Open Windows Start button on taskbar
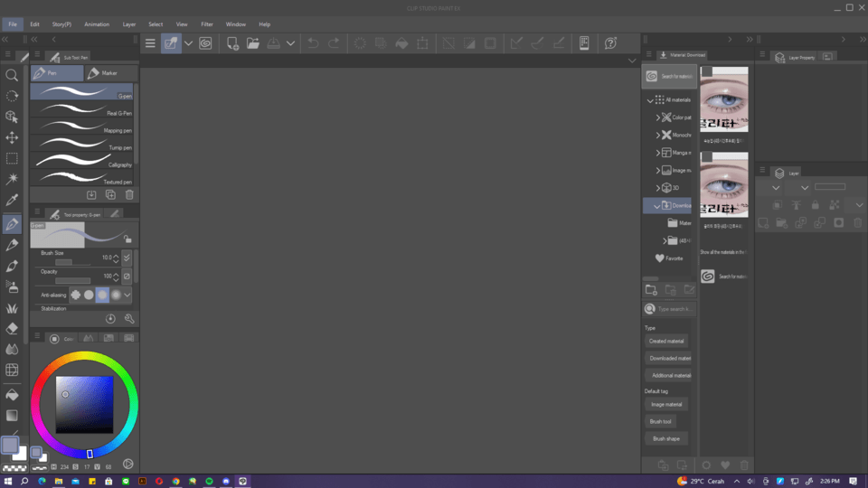The height and width of the screenshot is (488, 868). click(x=8, y=482)
